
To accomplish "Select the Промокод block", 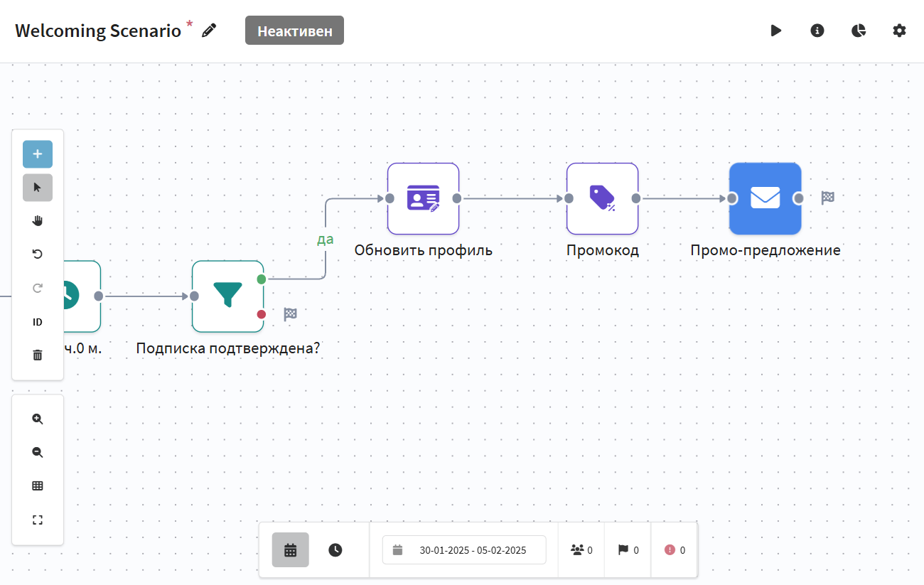I will point(602,198).
